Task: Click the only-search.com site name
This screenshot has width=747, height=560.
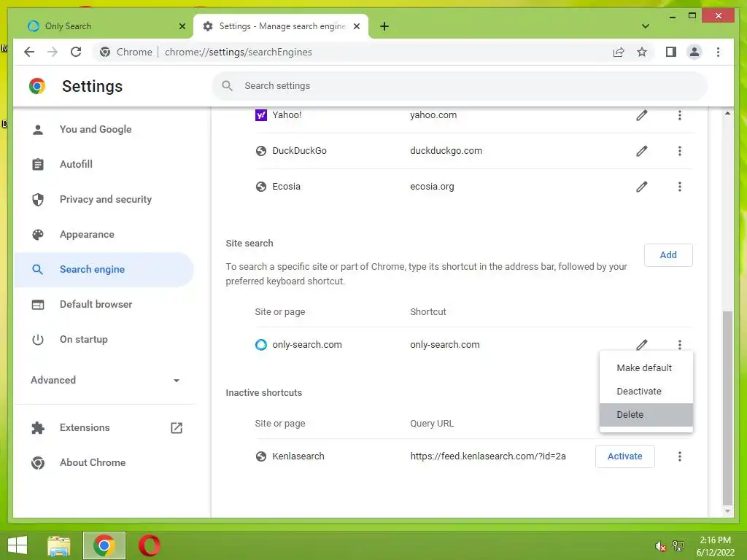Action: point(307,344)
